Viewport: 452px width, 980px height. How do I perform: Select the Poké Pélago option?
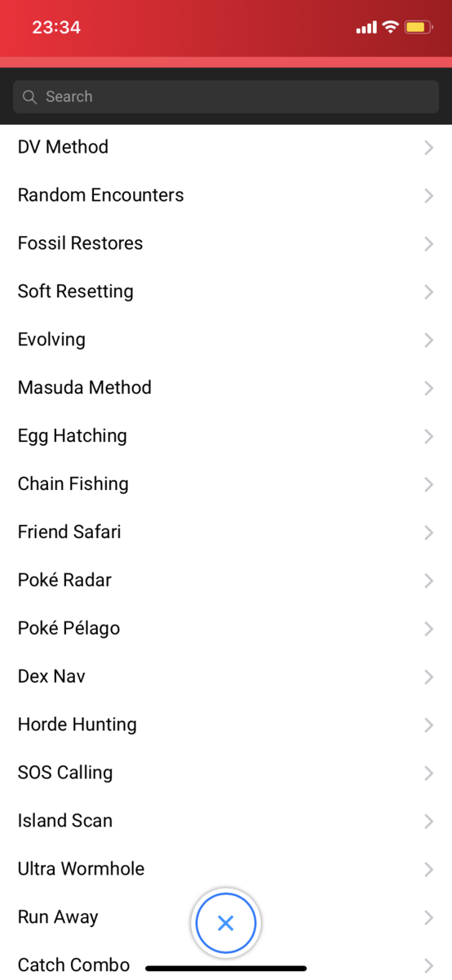tap(226, 629)
